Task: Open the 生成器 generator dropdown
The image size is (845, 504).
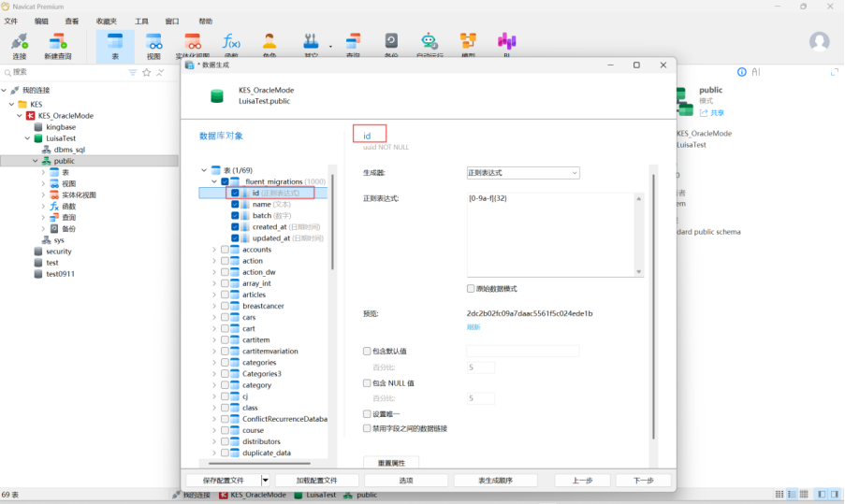Action: coord(522,173)
